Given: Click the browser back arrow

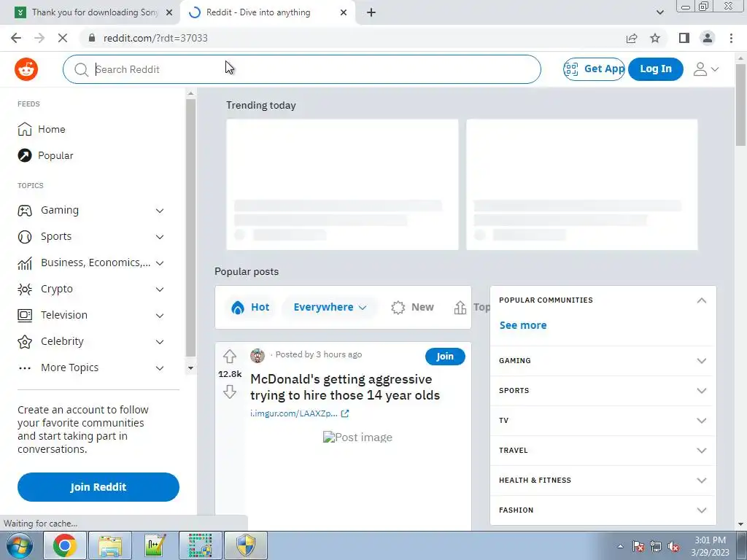Looking at the screenshot, I should coord(16,38).
